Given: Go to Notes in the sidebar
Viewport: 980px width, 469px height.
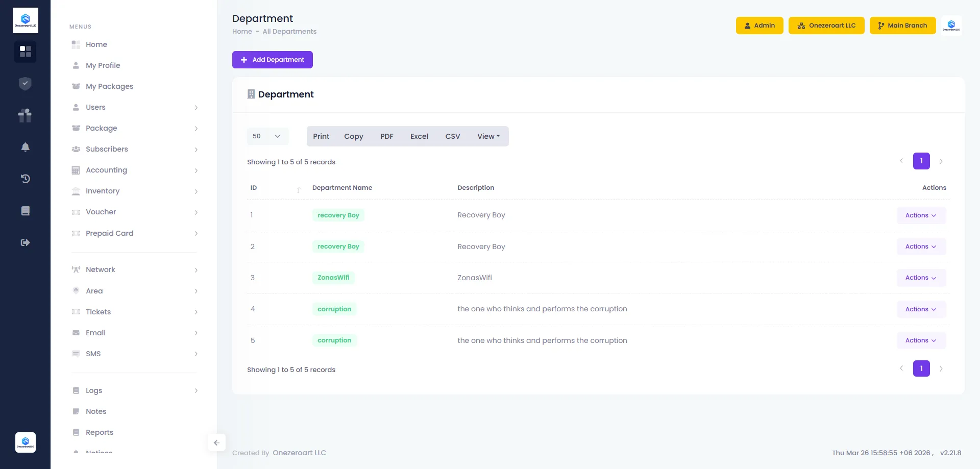Looking at the screenshot, I should [96, 411].
